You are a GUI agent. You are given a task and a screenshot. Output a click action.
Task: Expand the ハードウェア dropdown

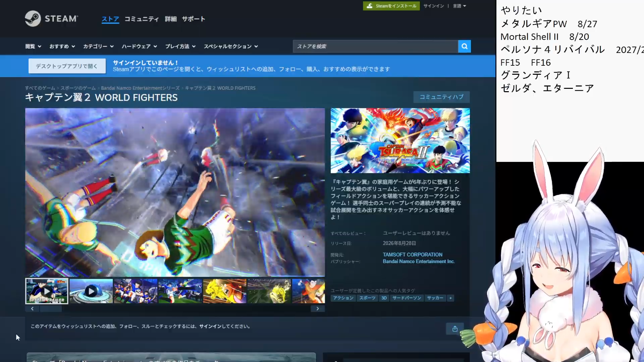[x=139, y=46]
